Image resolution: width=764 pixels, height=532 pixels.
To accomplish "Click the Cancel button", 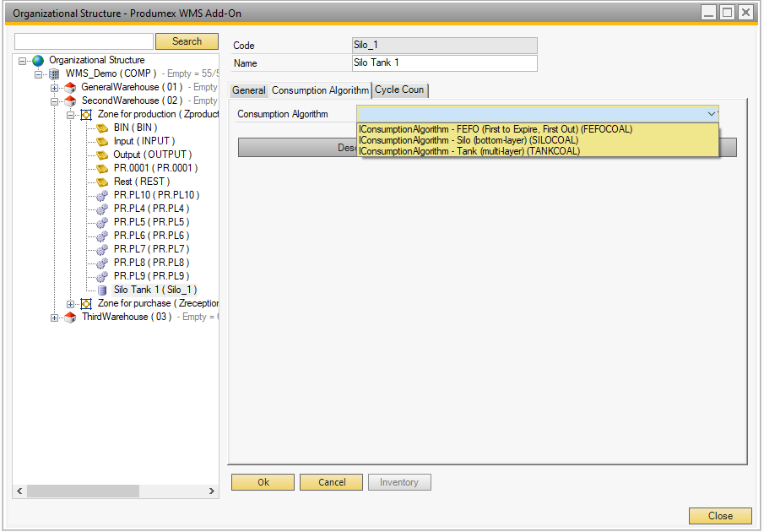I will pos(332,482).
